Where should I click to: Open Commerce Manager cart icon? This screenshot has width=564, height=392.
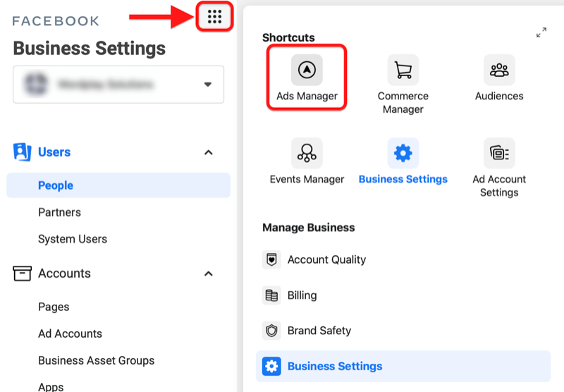[403, 70]
